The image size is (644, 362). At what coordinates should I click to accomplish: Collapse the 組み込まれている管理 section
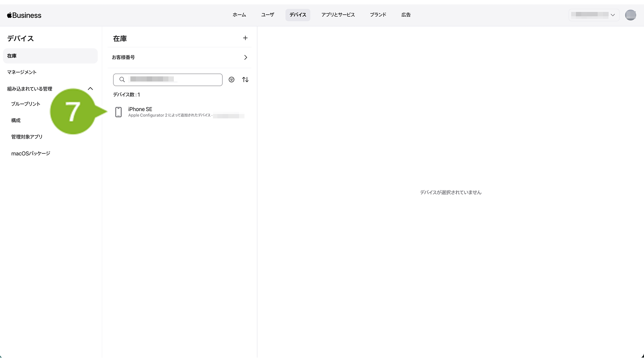[x=91, y=89]
